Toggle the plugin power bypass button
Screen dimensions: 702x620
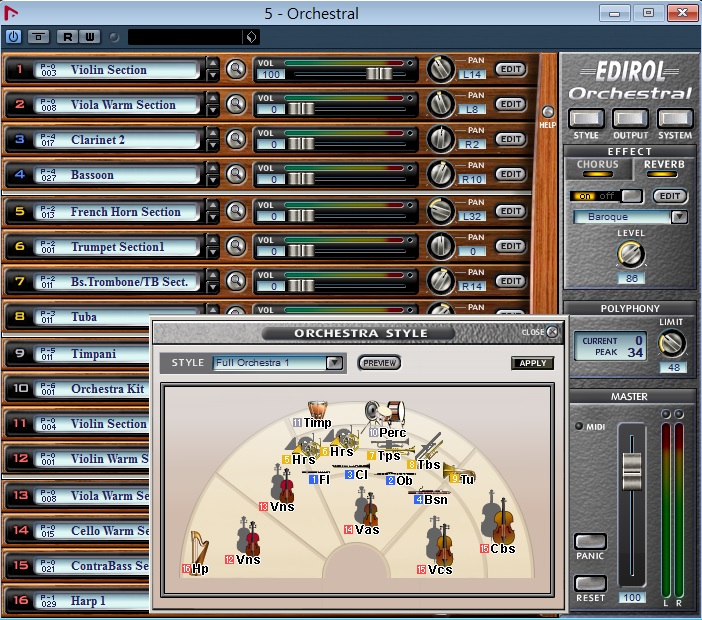[x=13, y=37]
